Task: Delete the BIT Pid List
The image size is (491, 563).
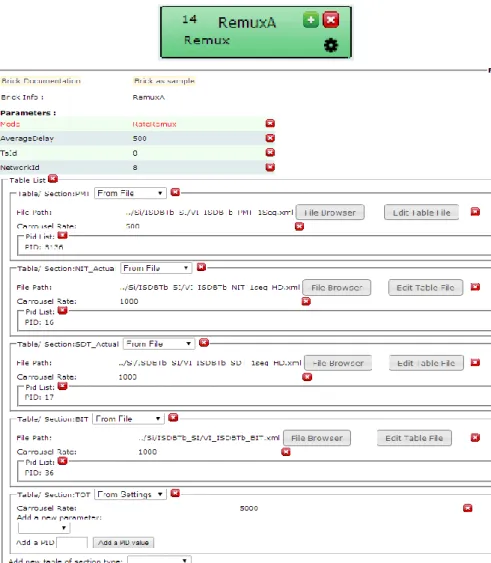Action: (62, 461)
